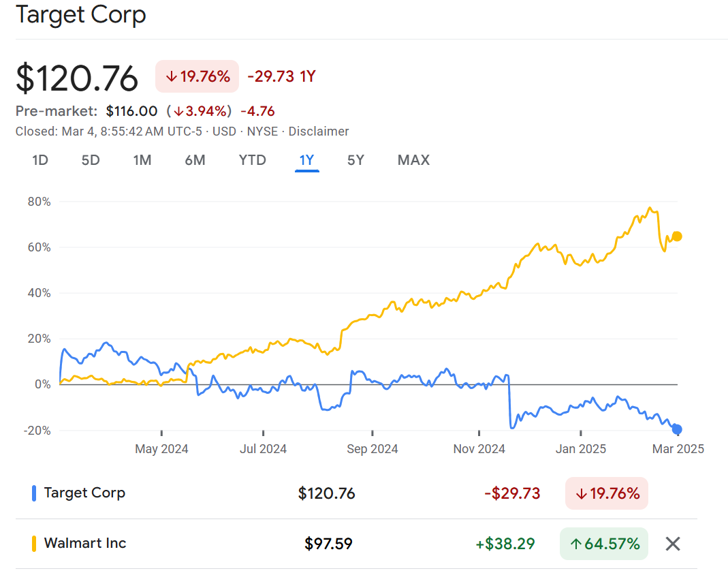Click the blue endpoint dot on chart
Image resolution: width=728 pixels, height=571 pixels.
677,429
